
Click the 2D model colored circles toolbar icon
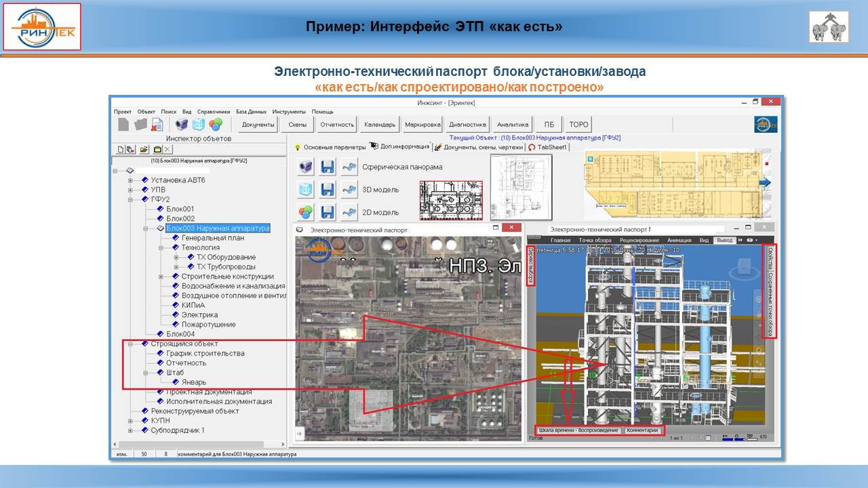[215, 125]
